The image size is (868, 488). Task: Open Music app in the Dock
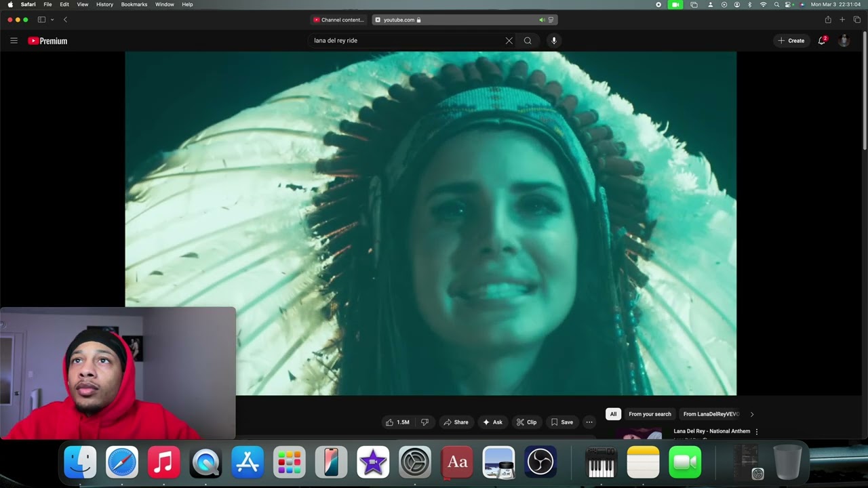tap(163, 462)
